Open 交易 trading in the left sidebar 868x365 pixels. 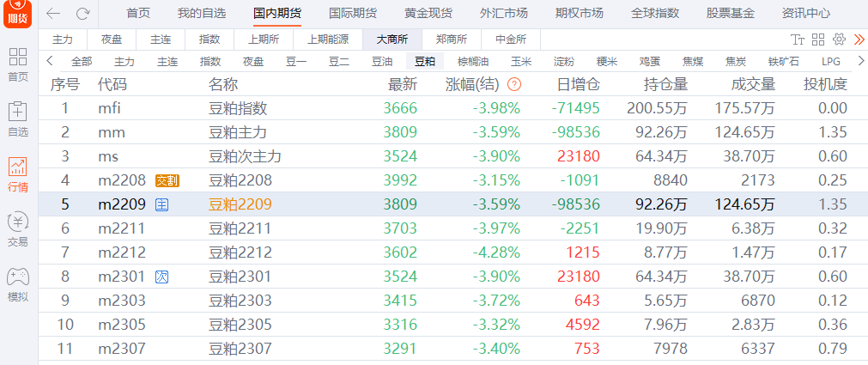[18, 229]
